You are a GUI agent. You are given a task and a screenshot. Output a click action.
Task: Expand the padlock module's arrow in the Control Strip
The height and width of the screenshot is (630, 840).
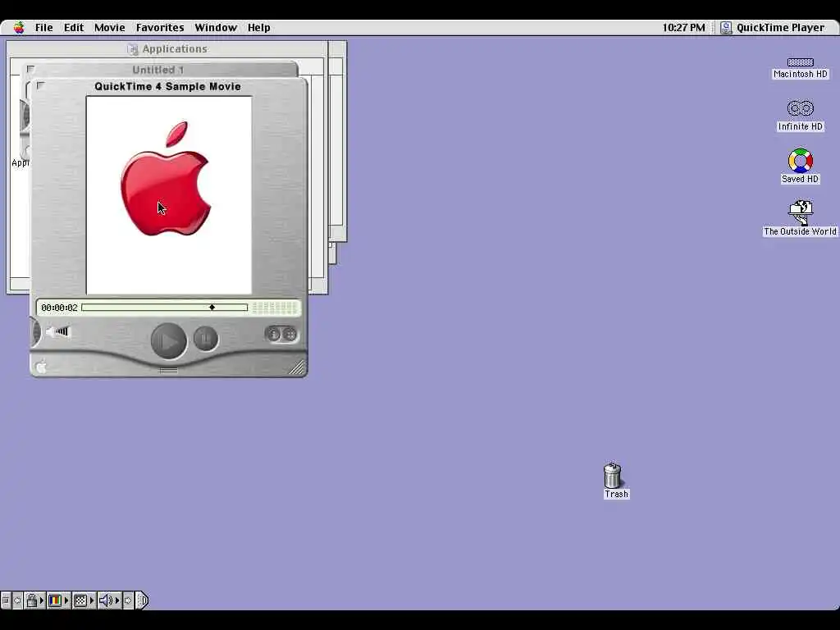(x=42, y=600)
